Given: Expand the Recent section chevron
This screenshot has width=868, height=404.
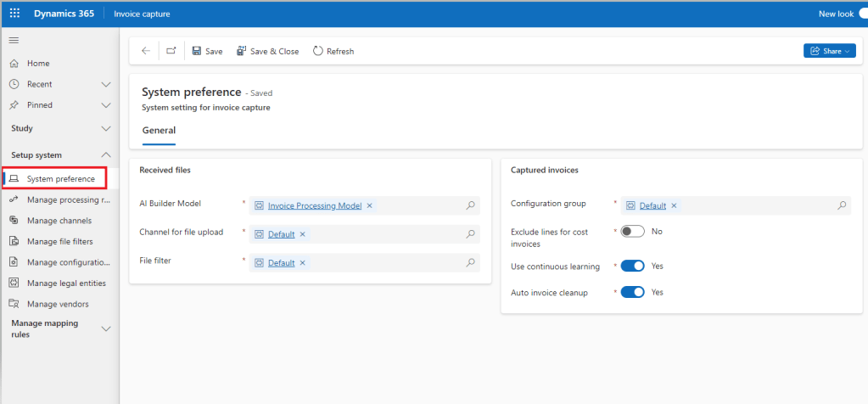Looking at the screenshot, I should (106, 84).
